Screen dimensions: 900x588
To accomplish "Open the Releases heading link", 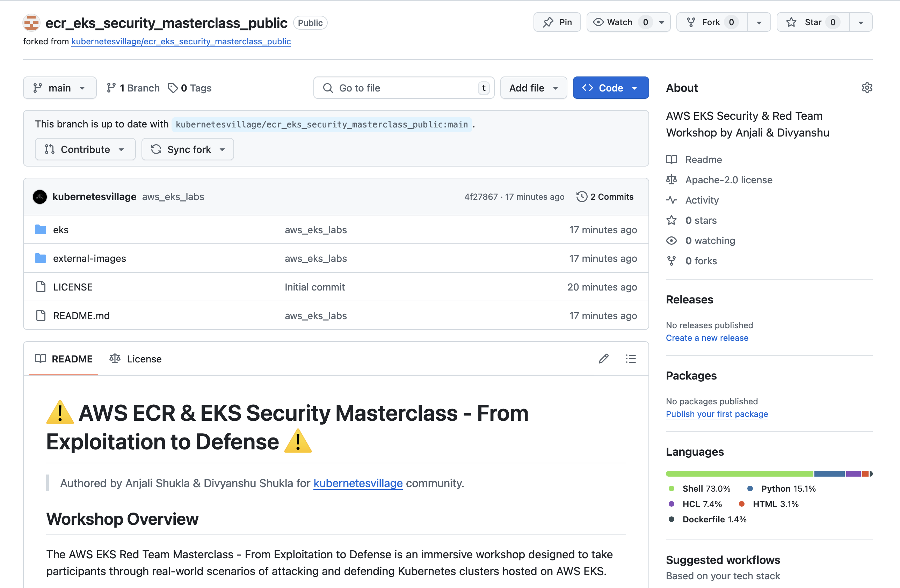I will click(689, 300).
